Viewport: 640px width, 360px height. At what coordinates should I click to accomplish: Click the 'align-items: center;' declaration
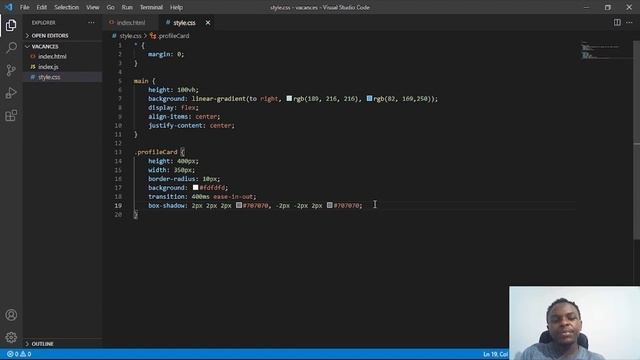[184, 116]
